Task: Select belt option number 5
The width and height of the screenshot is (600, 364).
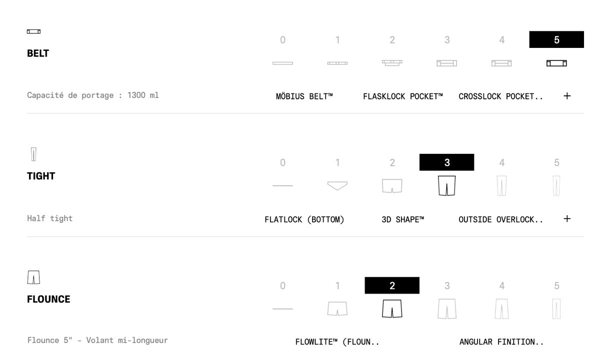Action: pos(556,40)
